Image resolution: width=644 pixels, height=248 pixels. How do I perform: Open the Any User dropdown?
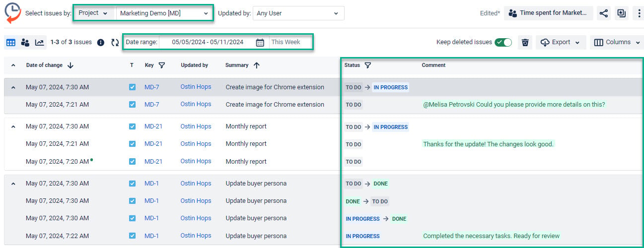pyautogui.click(x=298, y=13)
